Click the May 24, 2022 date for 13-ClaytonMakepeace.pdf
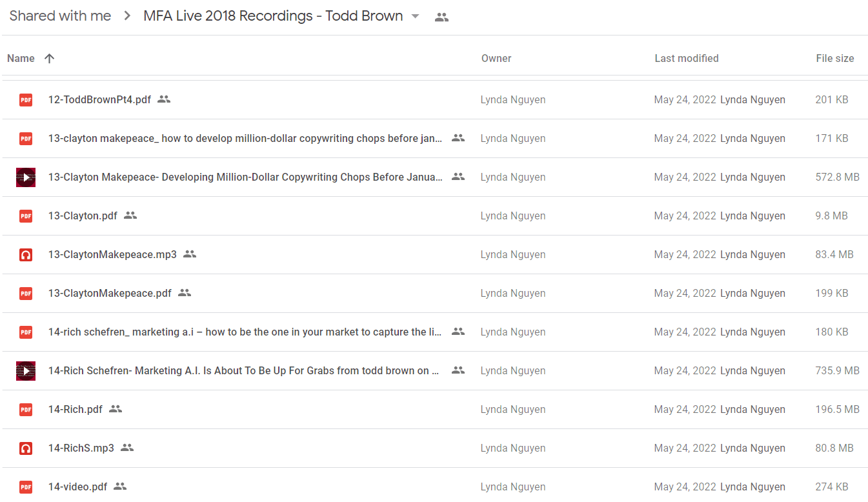 (x=685, y=294)
